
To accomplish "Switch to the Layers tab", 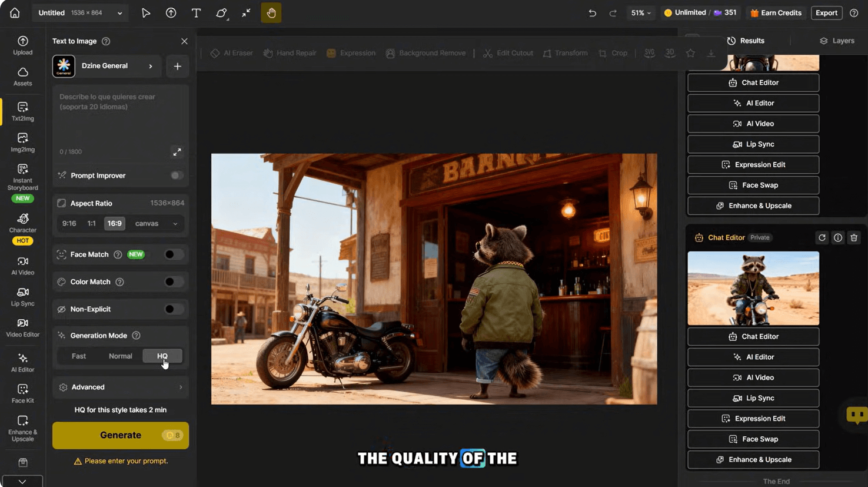I will [836, 41].
